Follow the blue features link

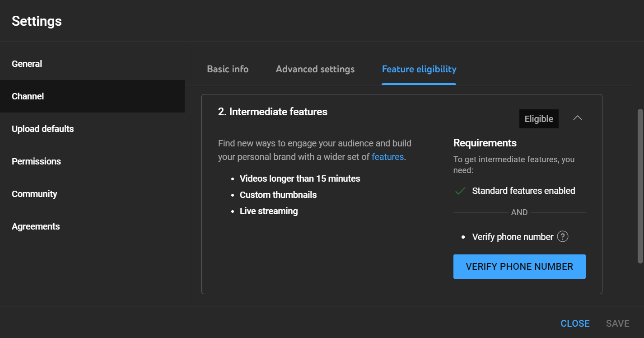coord(387,157)
